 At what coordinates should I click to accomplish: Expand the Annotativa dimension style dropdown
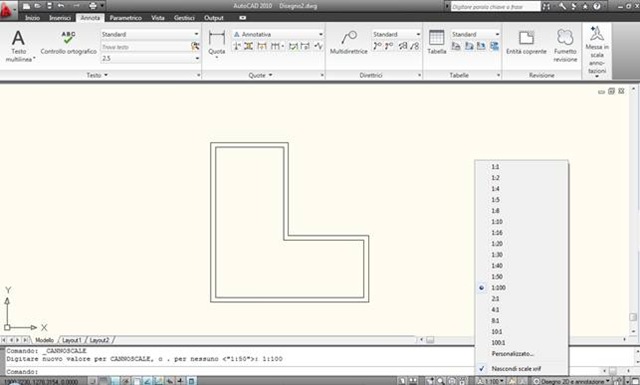[278, 34]
